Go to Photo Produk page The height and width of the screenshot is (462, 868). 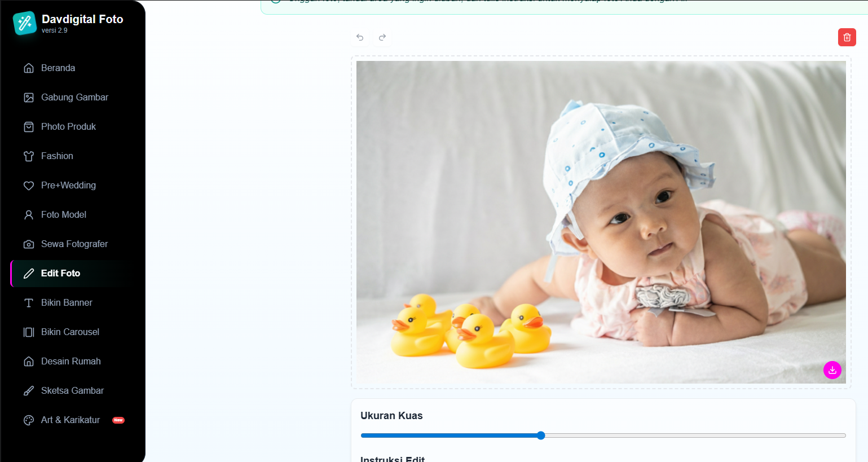(68, 127)
